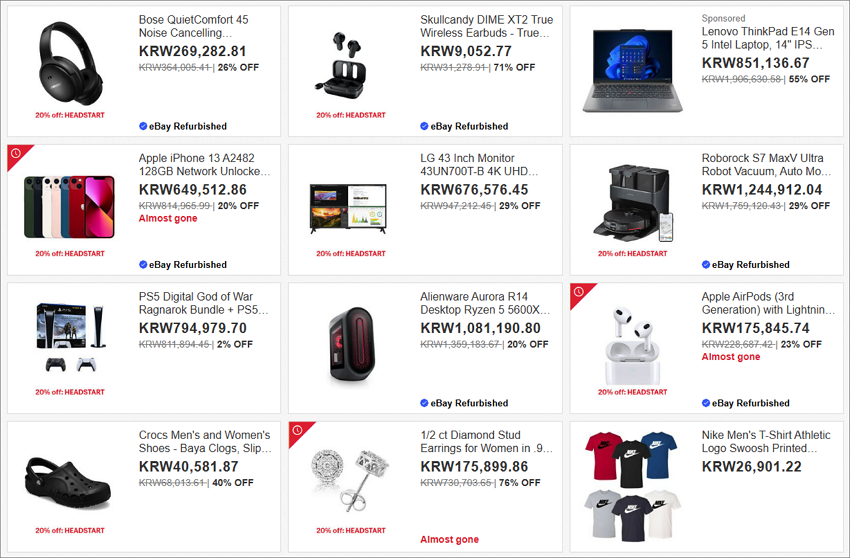Click the 20% off HEADSTART label under PS5
This screenshot has width=850, height=558.
tap(70, 392)
